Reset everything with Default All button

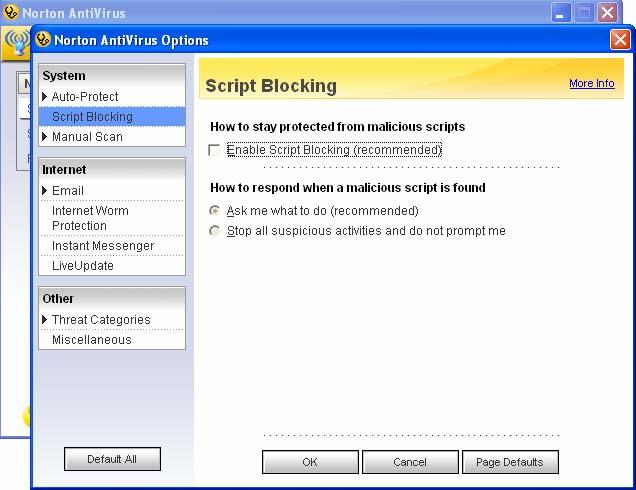point(112,459)
